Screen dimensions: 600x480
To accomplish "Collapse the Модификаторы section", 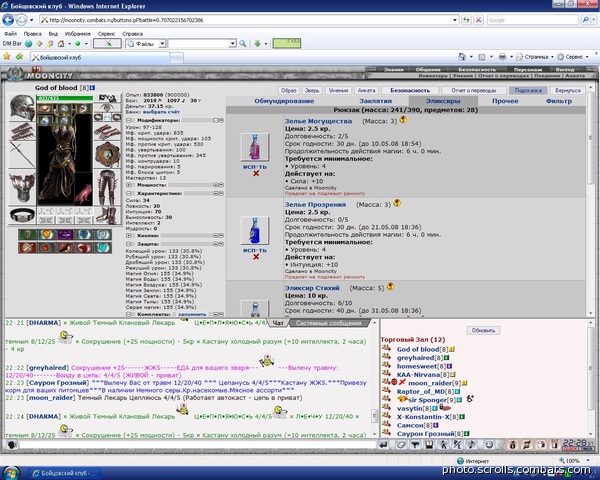I will 129,120.
